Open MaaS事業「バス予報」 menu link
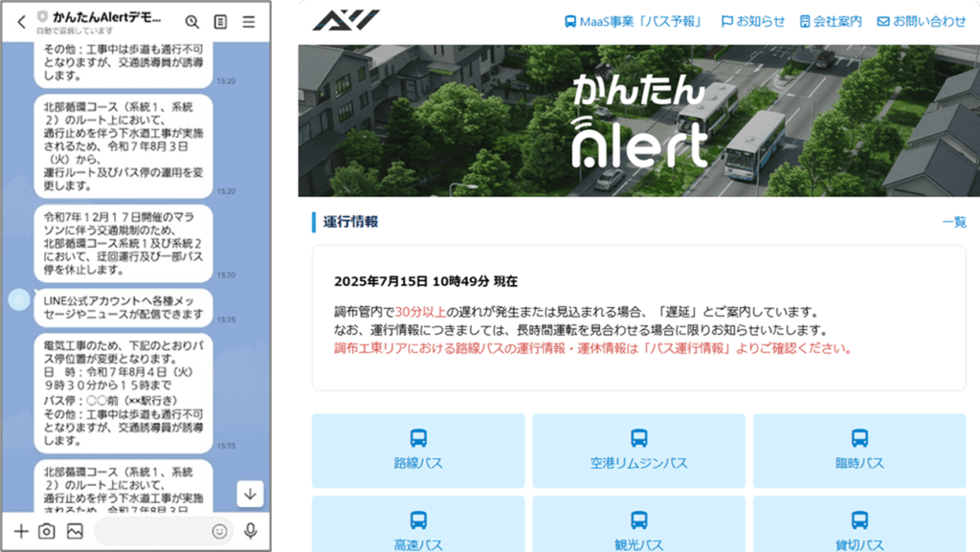 [633, 22]
